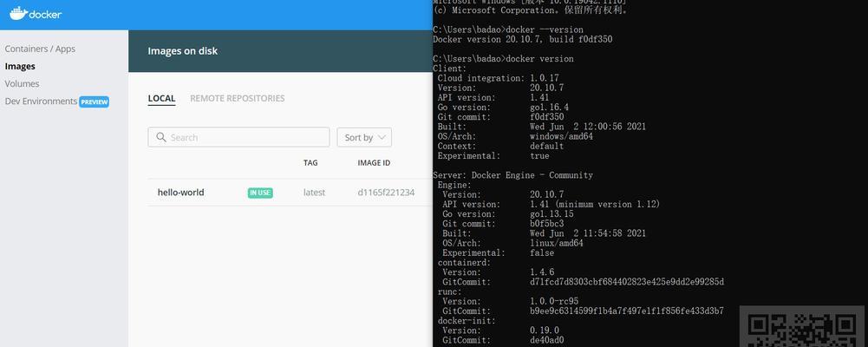
Task: Select the hello-world image row
Action: 290,193
